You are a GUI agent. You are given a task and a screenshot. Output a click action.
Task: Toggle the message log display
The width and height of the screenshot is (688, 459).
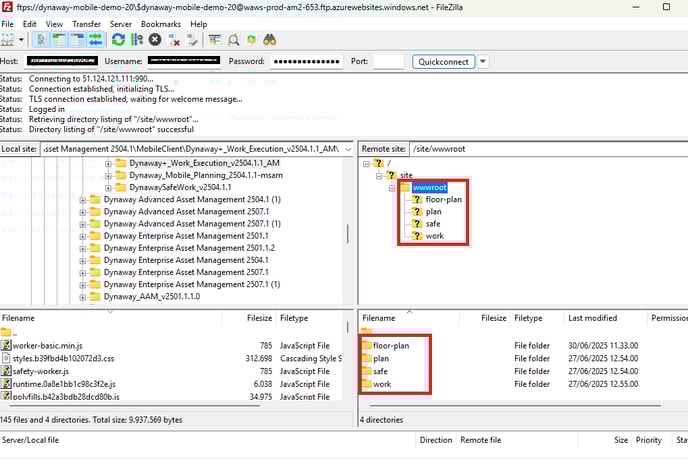click(41, 40)
